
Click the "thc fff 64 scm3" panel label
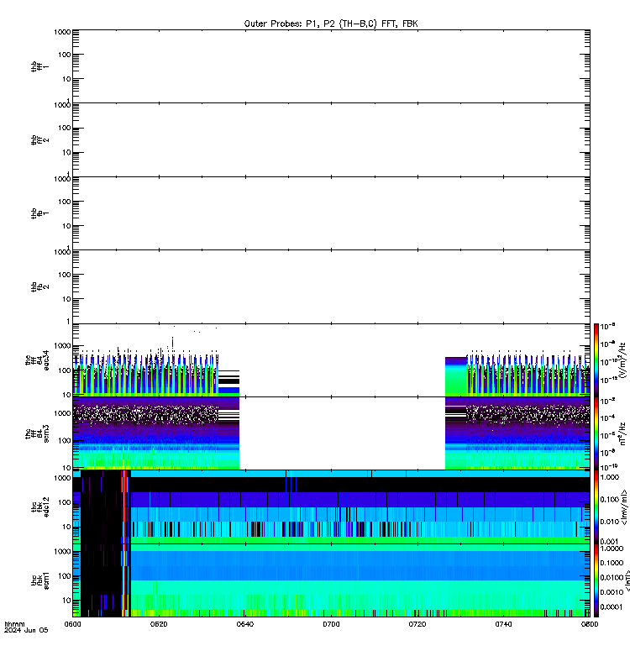(37, 433)
